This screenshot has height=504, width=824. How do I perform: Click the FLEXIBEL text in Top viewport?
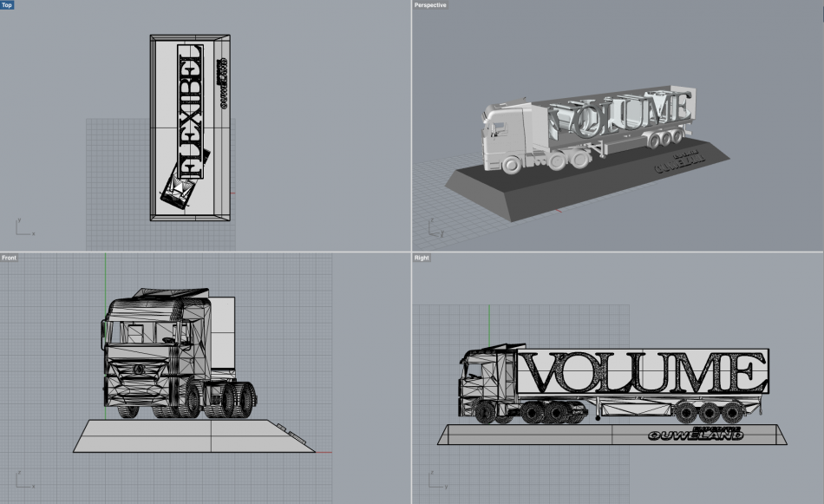(190, 111)
